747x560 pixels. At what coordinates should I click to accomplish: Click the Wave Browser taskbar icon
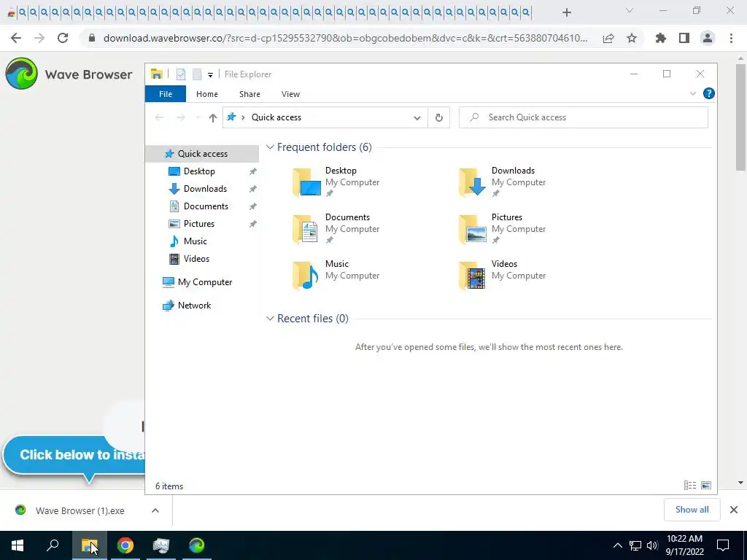pos(196,545)
